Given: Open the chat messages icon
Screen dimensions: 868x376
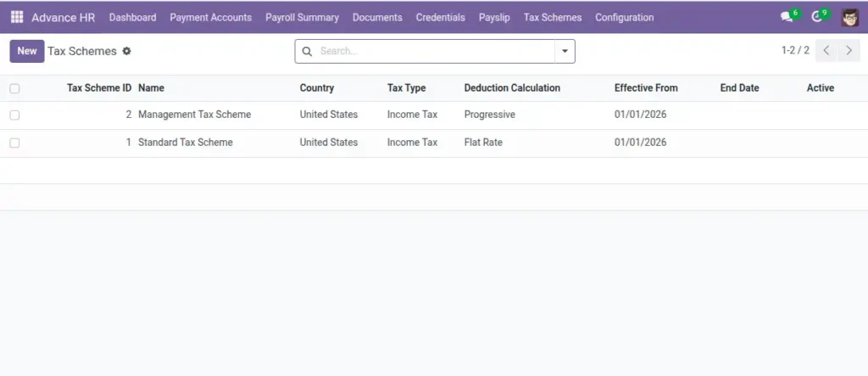Looking at the screenshot, I should click(787, 17).
